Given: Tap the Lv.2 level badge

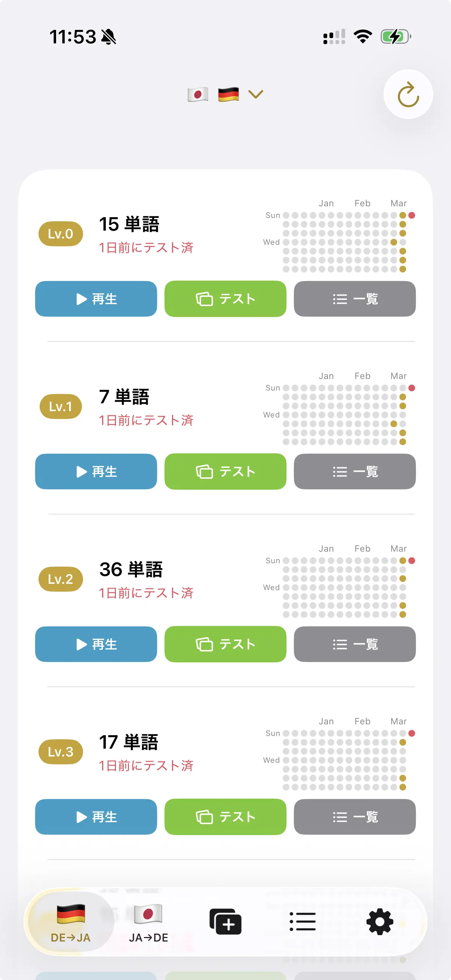Looking at the screenshot, I should [61, 579].
